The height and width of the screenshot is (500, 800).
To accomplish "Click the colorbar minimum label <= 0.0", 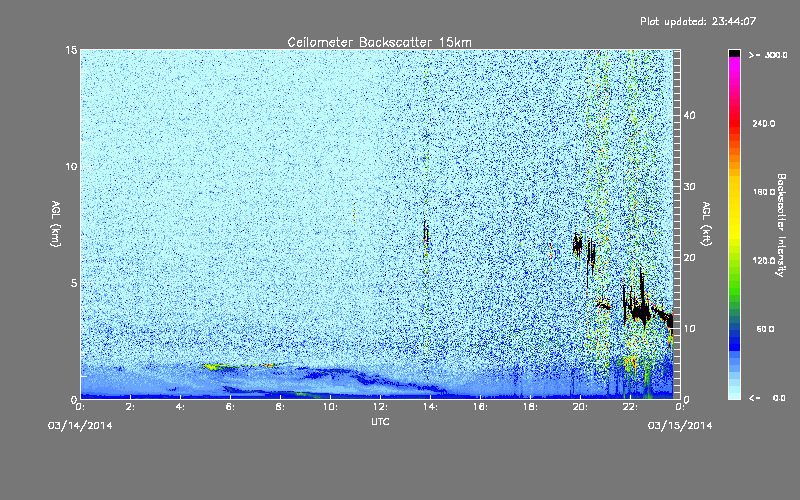I will click(767, 398).
